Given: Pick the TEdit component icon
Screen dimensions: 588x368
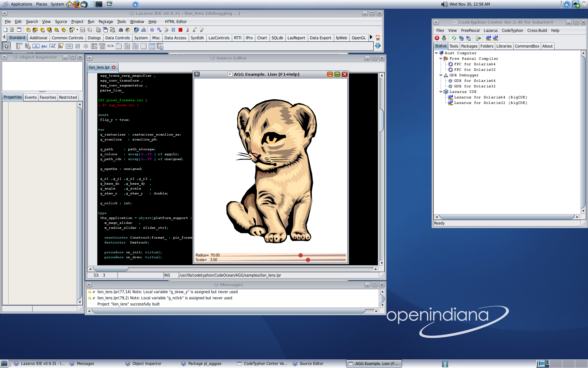Looking at the screenshot, I should tap(53, 46).
